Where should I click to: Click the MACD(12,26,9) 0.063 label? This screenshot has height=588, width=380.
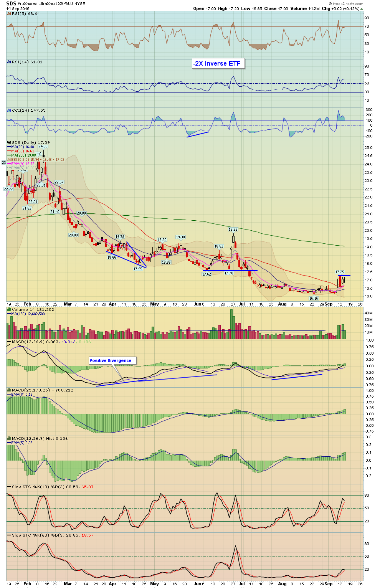click(x=35, y=342)
